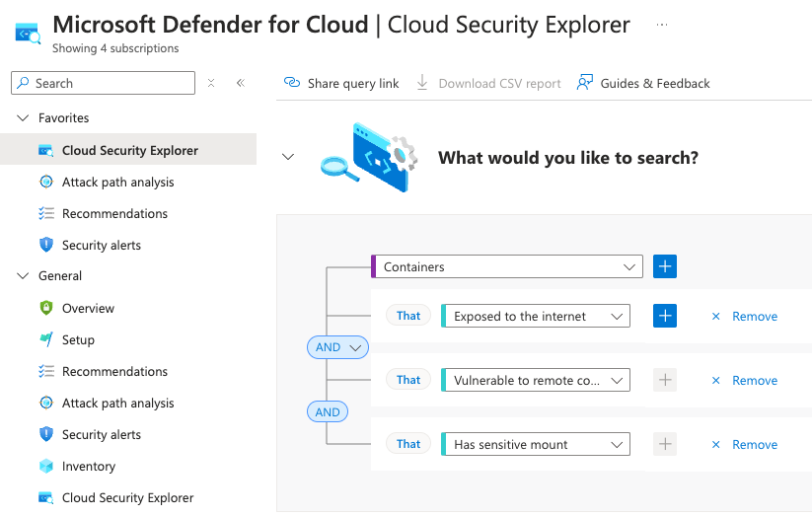812x517 pixels.
Task: Open the 'Has sensitive mount' dropdown
Action: tap(536, 444)
